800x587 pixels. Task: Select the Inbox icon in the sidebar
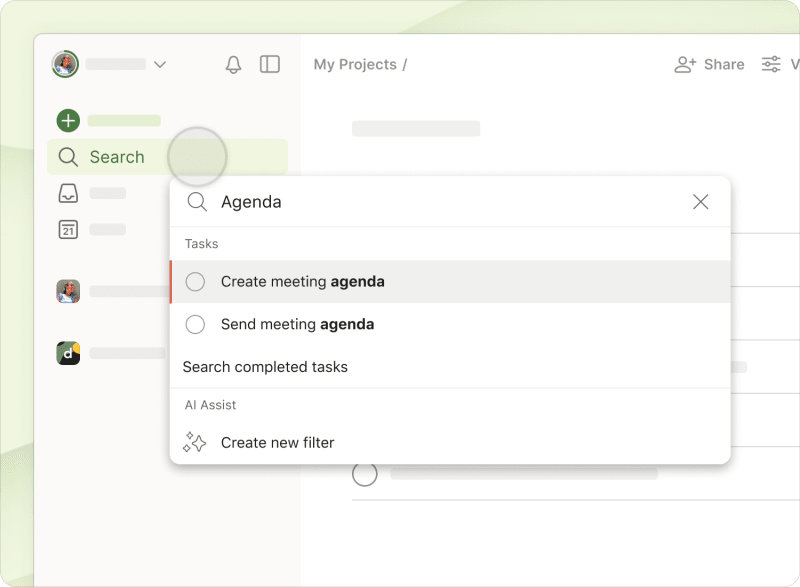[67, 193]
